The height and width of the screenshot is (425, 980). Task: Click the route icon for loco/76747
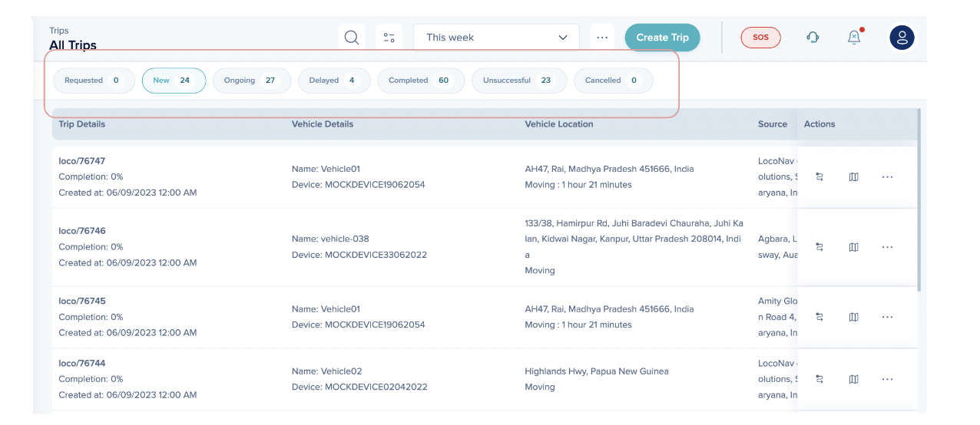coord(819,177)
